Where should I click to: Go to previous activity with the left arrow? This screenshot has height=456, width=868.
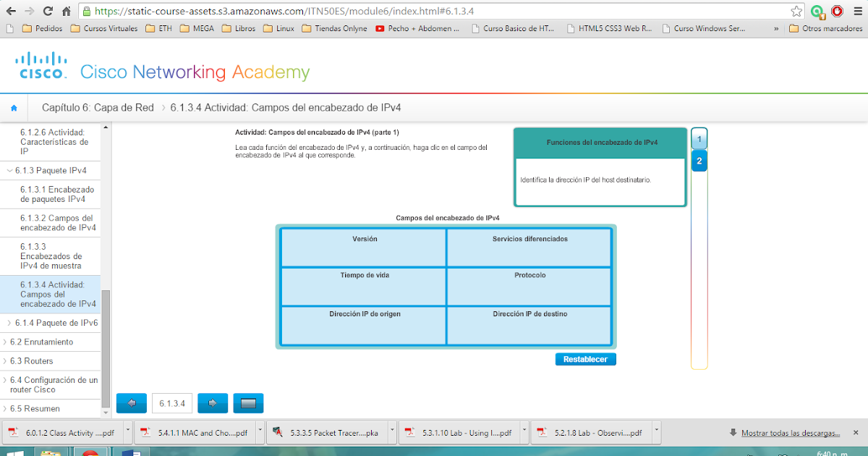tap(131, 403)
